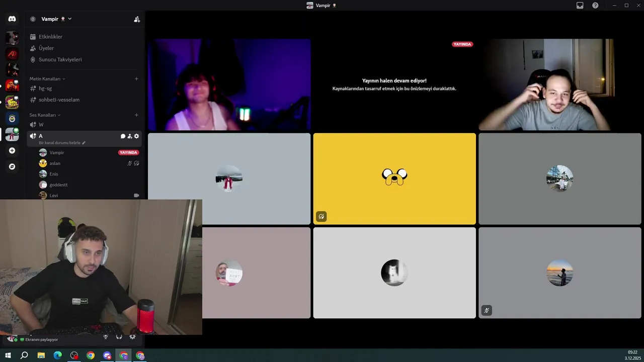Select the tile with white cat avatar
644x362 pixels.
point(394,273)
